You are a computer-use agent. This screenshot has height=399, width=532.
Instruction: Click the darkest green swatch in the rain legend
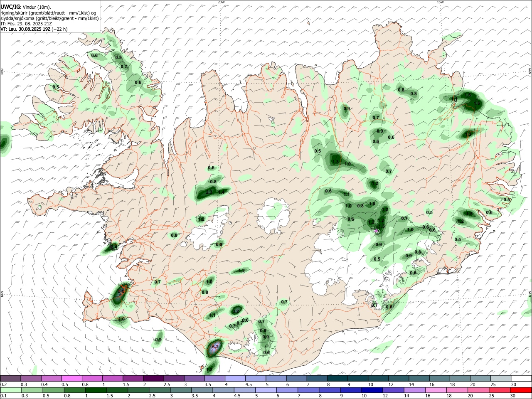[x=95, y=390]
